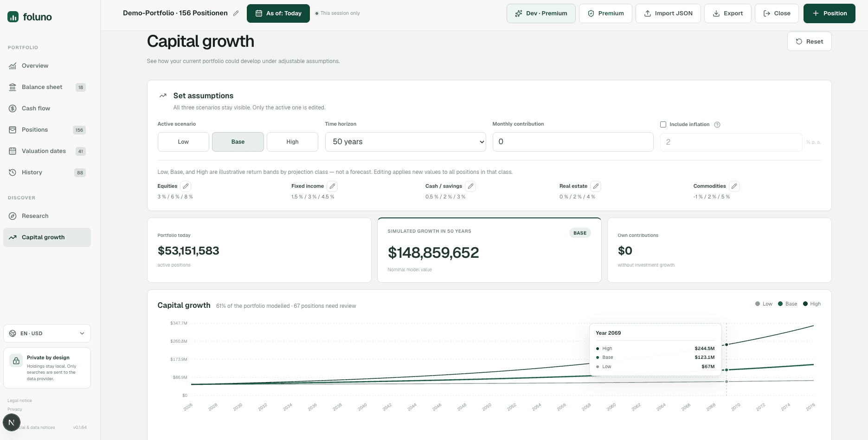Click the inflation rate input field
This screenshot has width=868, height=440.
[731, 142]
